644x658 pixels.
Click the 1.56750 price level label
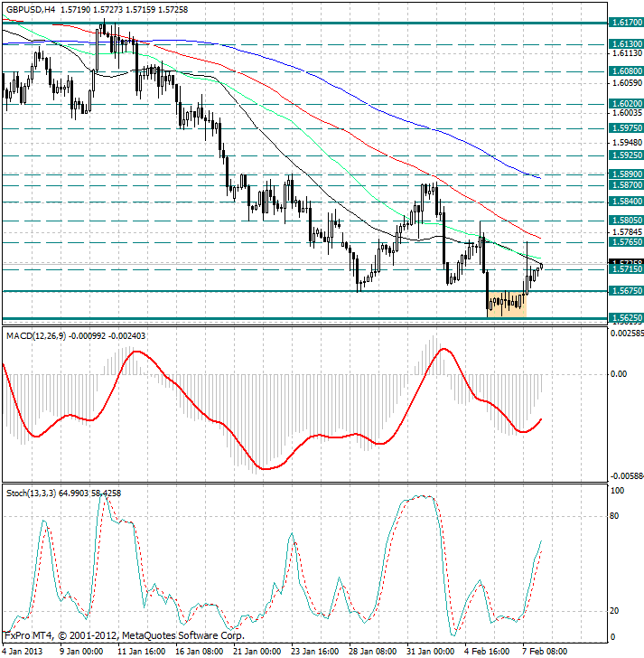[x=627, y=291]
